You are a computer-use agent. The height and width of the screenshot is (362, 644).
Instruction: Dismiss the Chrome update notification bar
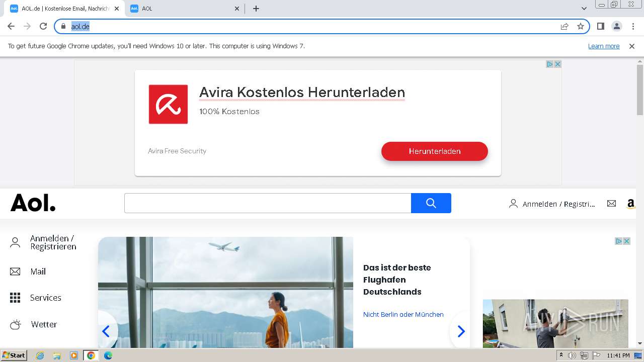632,46
